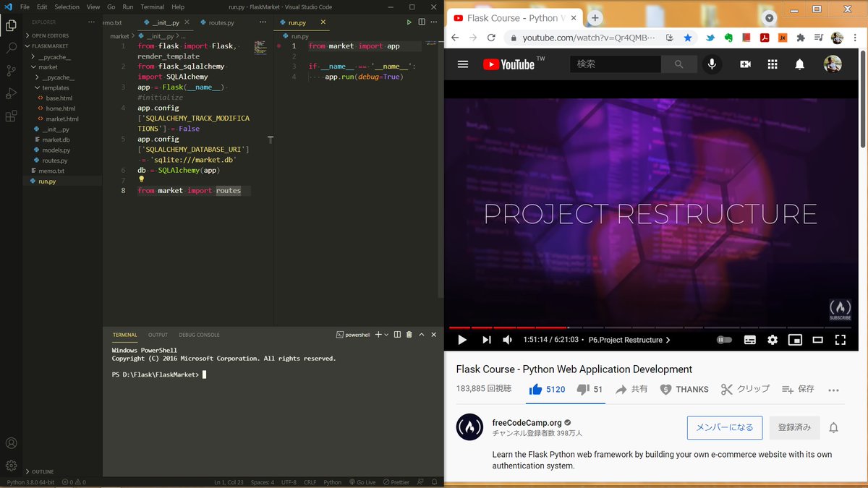Image resolution: width=868 pixels, height=488 pixels.
Task: Click the メンバーになる join button
Action: pos(725,427)
